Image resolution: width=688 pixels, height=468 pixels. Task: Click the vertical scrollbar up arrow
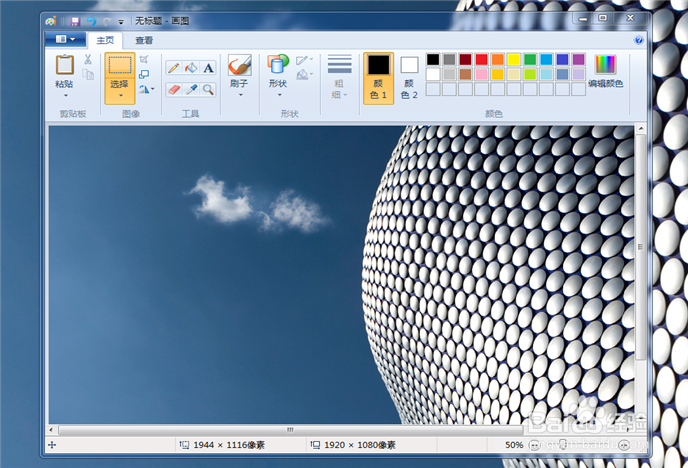(x=641, y=129)
